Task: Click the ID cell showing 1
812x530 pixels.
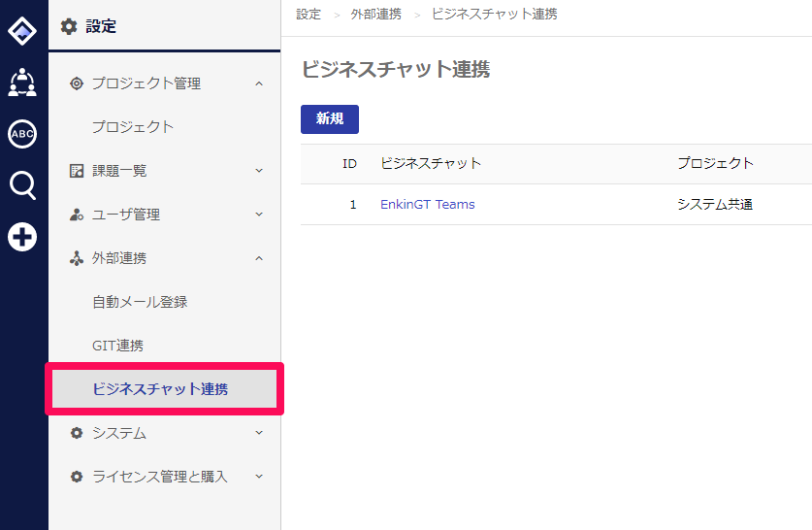Action: (353, 205)
